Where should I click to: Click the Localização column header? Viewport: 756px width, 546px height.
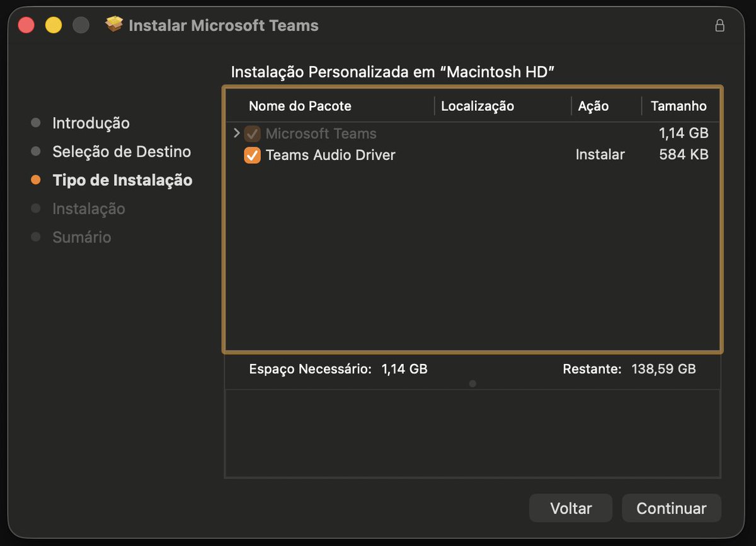click(x=478, y=106)
